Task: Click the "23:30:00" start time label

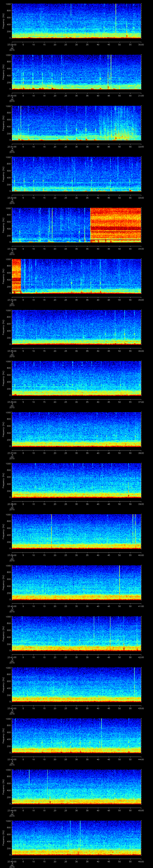Action: pos(12,96)
